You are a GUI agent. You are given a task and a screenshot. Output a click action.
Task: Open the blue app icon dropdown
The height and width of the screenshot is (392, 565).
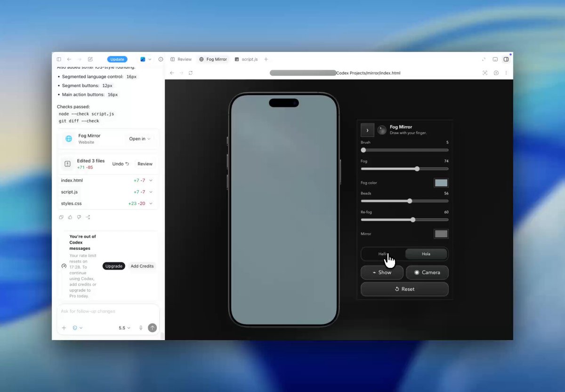[x=145, y=59]
